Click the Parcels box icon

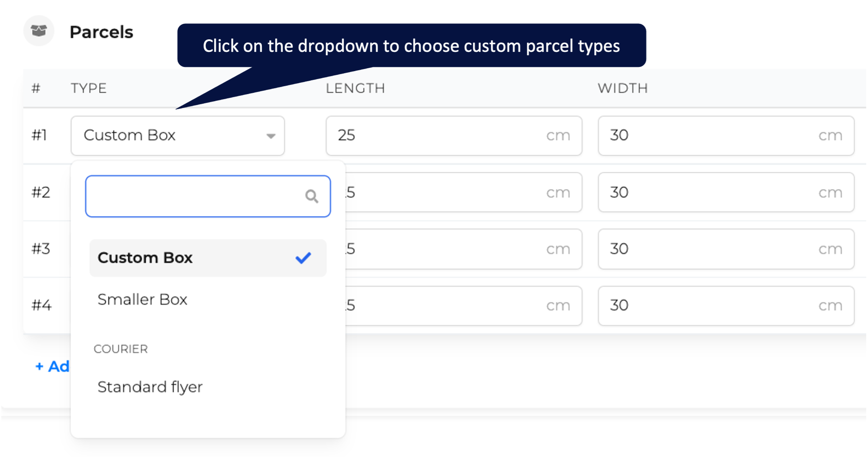[39, 31]
